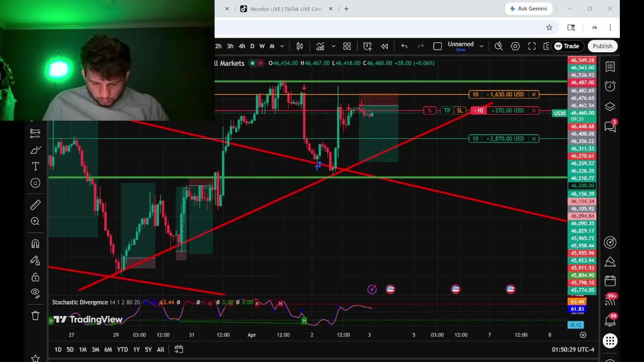The height and width of the screenshot is (362, 644).
Task: Open chats panel with 3 notifications
Action: (x=610, y=127)
